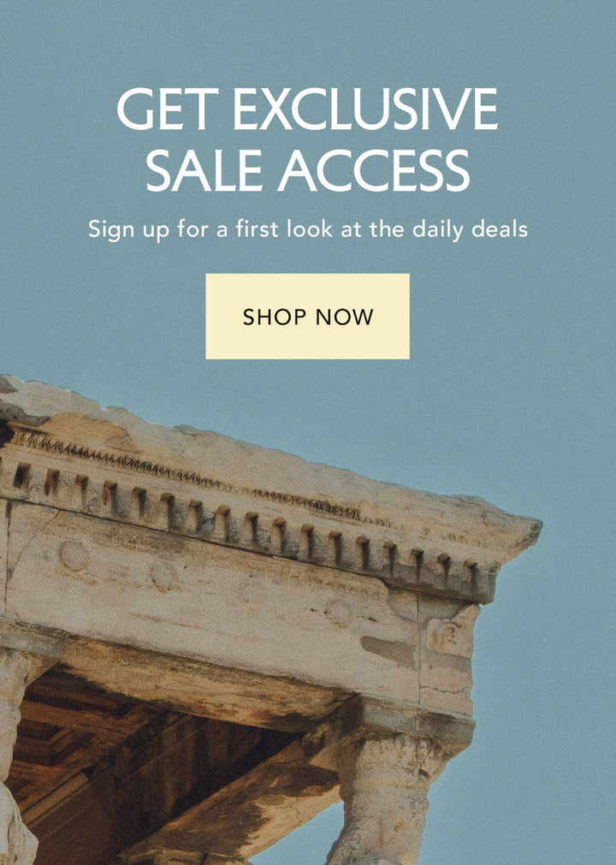Click the word NOW inside the yellow button
Viewport: 616px width, 865px height.
tap(345, 317)
